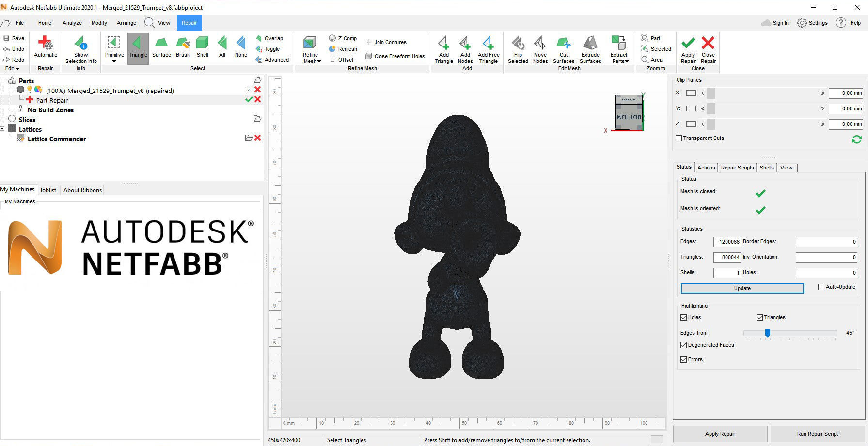Close Freeform Holes
868x446 pixels.
[395, 56]
